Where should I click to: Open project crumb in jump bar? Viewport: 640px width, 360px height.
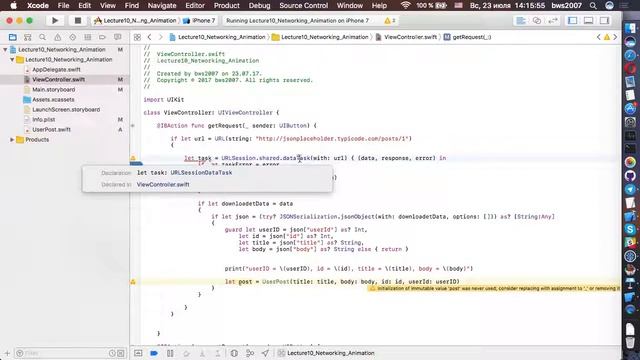tap(218, 37)
